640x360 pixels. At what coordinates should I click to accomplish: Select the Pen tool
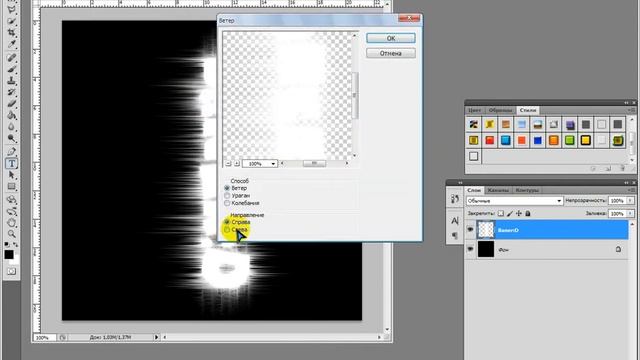click(11, 152)
